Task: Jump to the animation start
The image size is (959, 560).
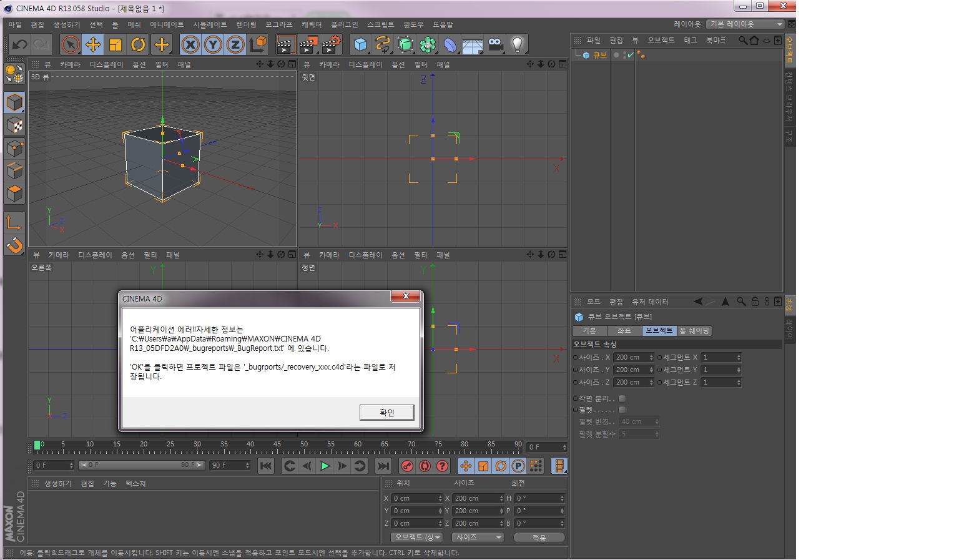Action: (266, 466)
